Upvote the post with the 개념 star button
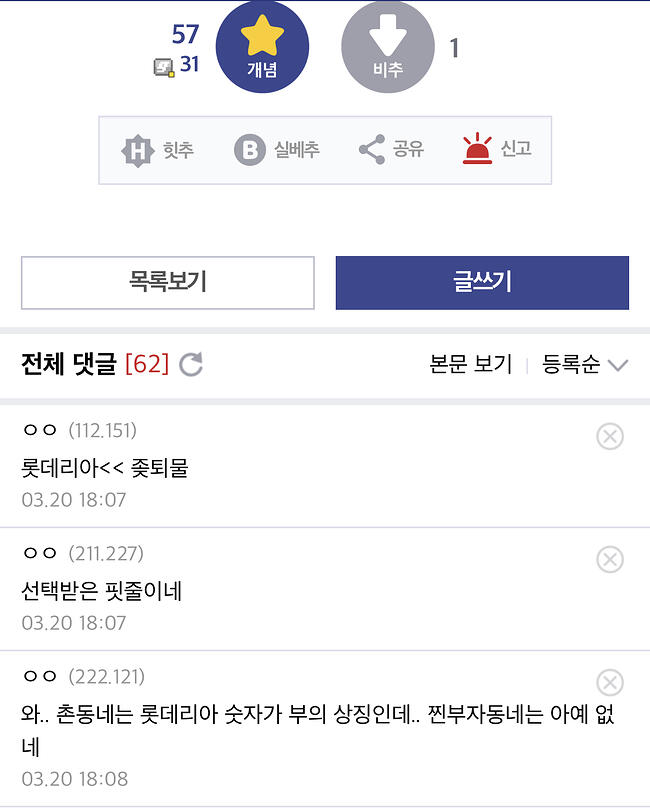Image resolution: width=650 pixels, height=808 pixels. 262,47
